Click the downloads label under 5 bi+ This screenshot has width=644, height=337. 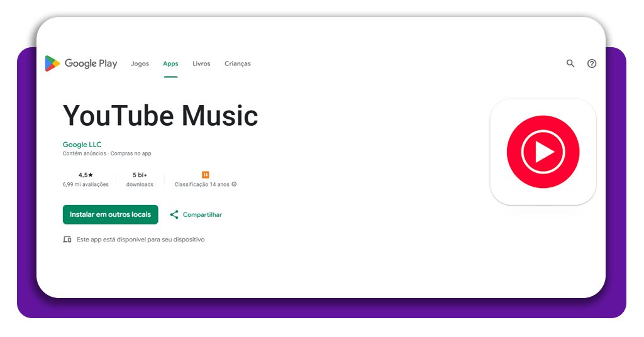(140, 185)
